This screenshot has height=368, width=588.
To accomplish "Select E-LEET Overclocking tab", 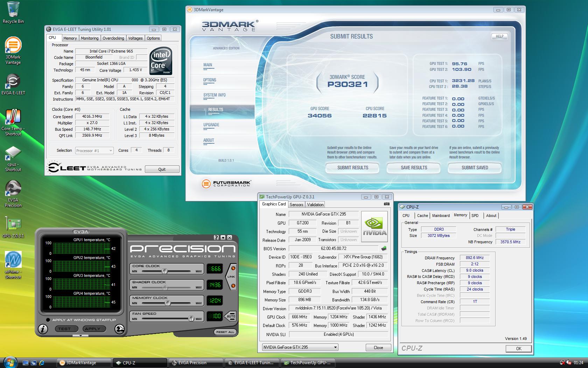I will 113,38.
